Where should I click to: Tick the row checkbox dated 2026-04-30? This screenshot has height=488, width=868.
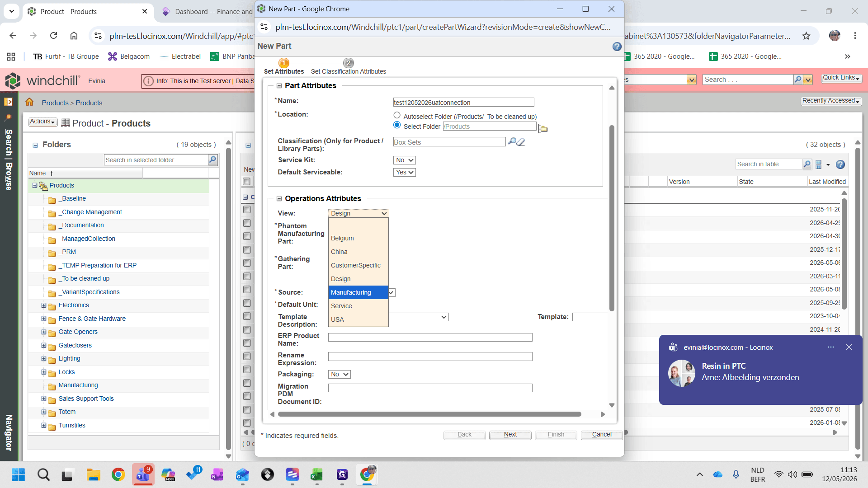pos(247,236)
